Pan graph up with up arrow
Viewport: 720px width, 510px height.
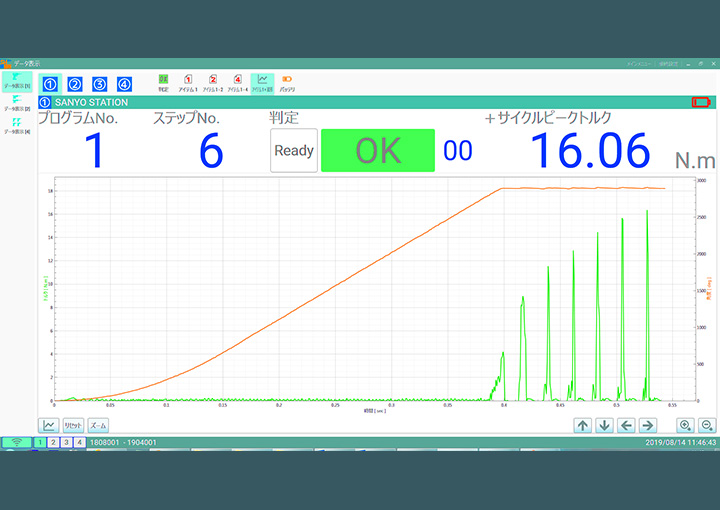pyautogui.click(x=583, y=425)
